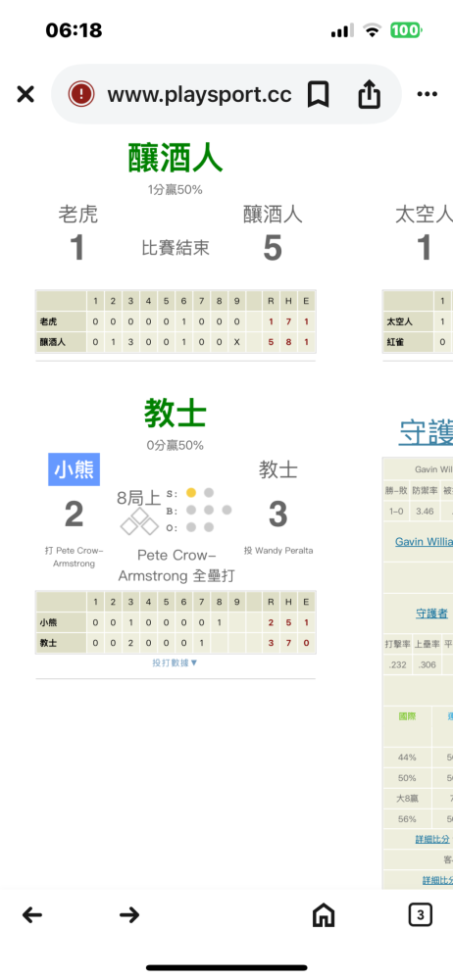Go back with the left arrow
This screenshot has width=453, height=980.
(32, 915)
